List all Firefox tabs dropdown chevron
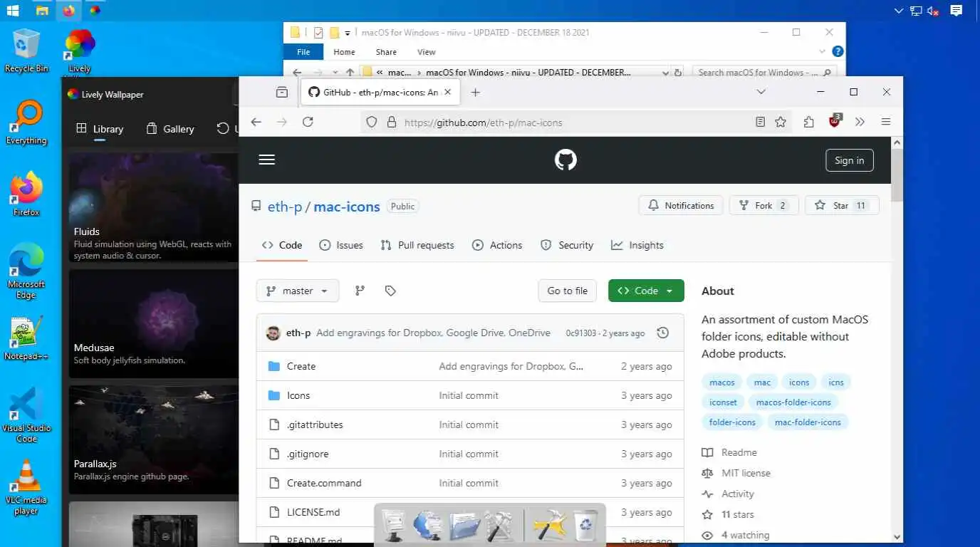The width and height of the screenshot is (980, 547). pos(761,92)
